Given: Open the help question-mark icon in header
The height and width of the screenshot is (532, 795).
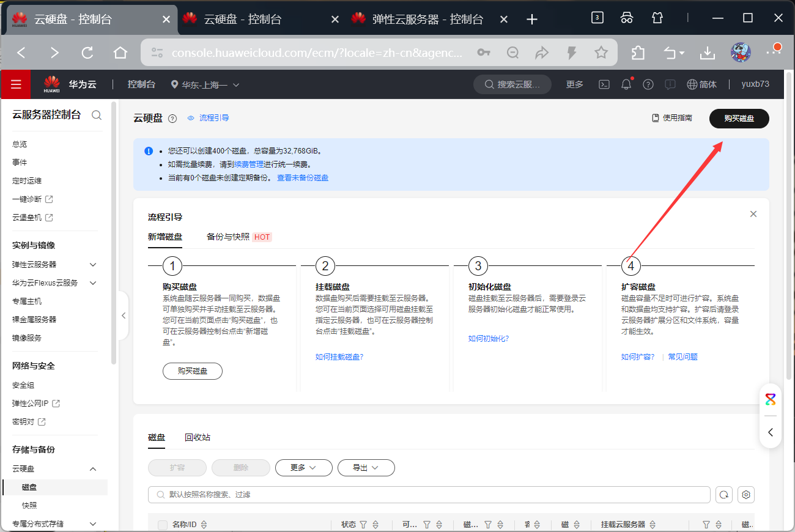Looking at the screenshot, I should click(648, 84).
